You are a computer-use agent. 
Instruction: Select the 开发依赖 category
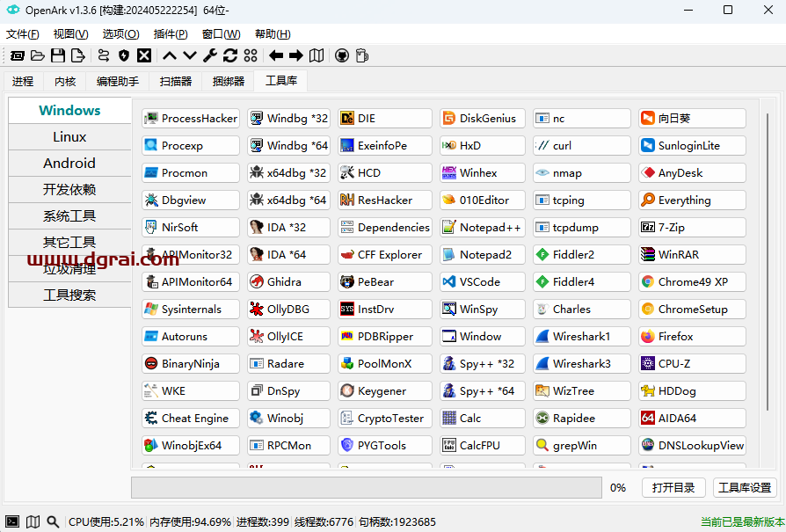[69, 190]
